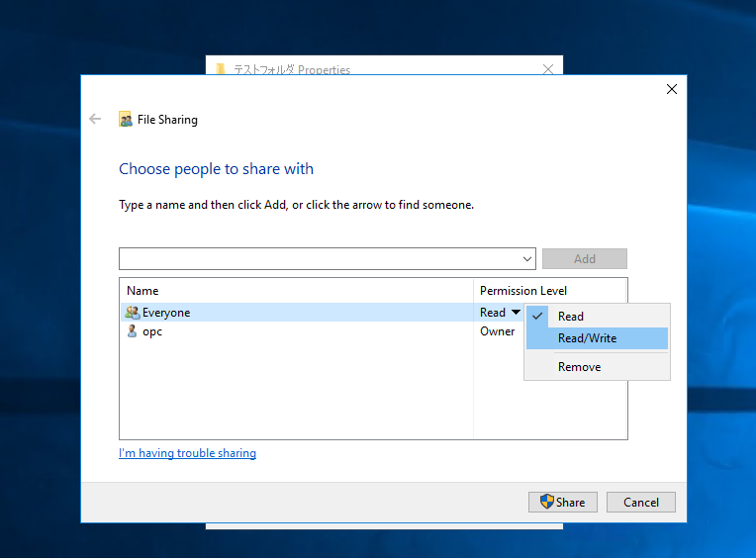
Task: Select the opc user row
Action: 322,331
